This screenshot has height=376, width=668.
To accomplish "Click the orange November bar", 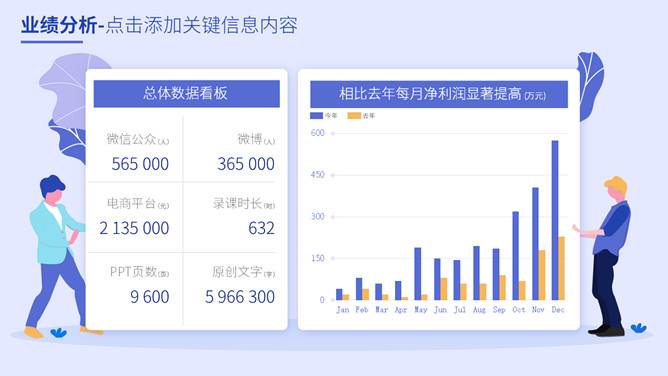I will click(542, 275).
